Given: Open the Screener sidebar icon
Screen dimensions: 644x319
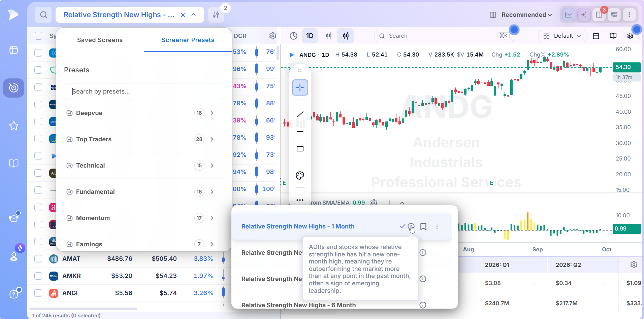Looking at the screenshot, I should tap(14, 88).
